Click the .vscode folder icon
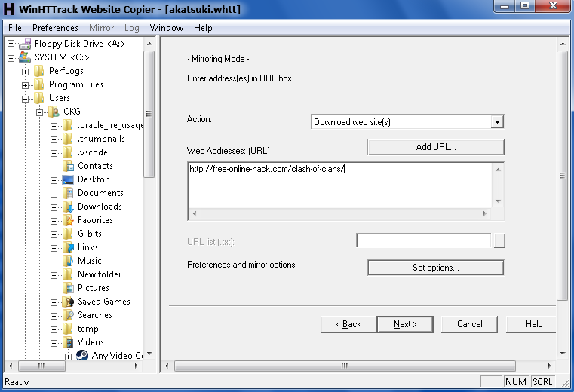Image resolution: width=574 pixels, height=392 pixels. coord(68,152)
